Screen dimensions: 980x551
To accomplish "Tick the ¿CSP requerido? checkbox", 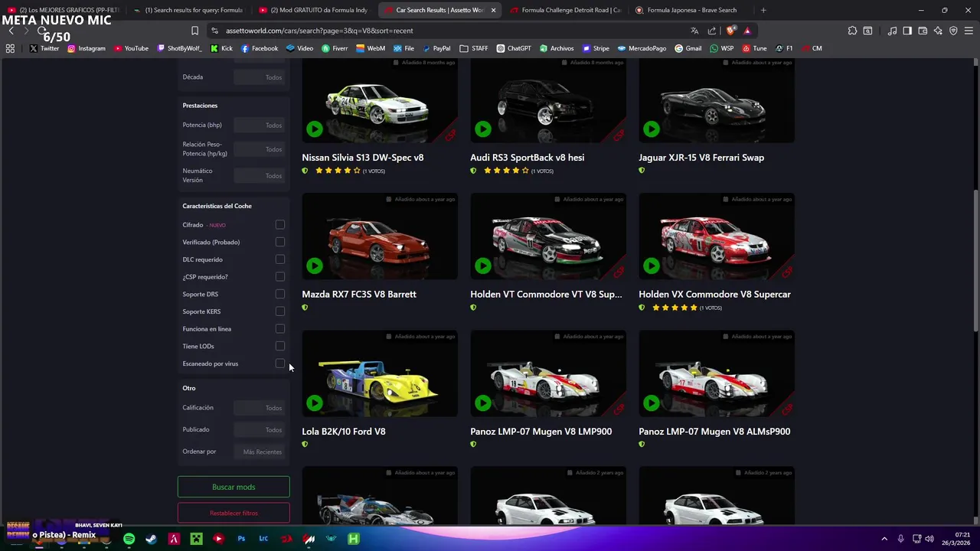I will 280,276.
